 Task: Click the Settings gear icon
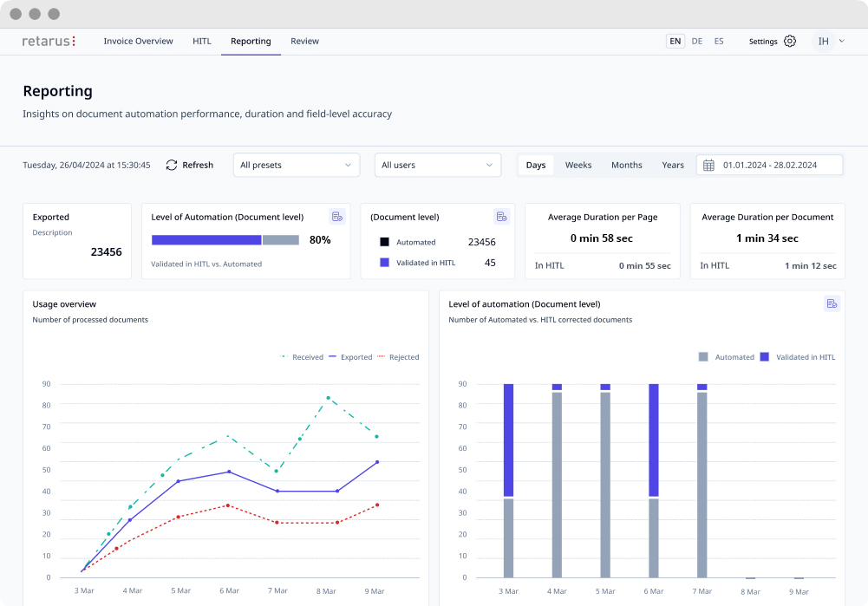tap(790, 41)
